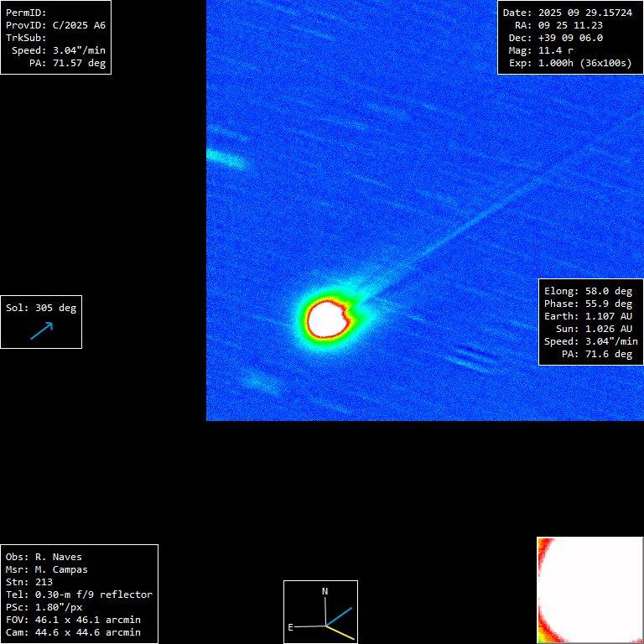Click the blue solar direction arrow
Image resolution: width=644 pixels, height=644 pixels.
(x=41, y=330)
